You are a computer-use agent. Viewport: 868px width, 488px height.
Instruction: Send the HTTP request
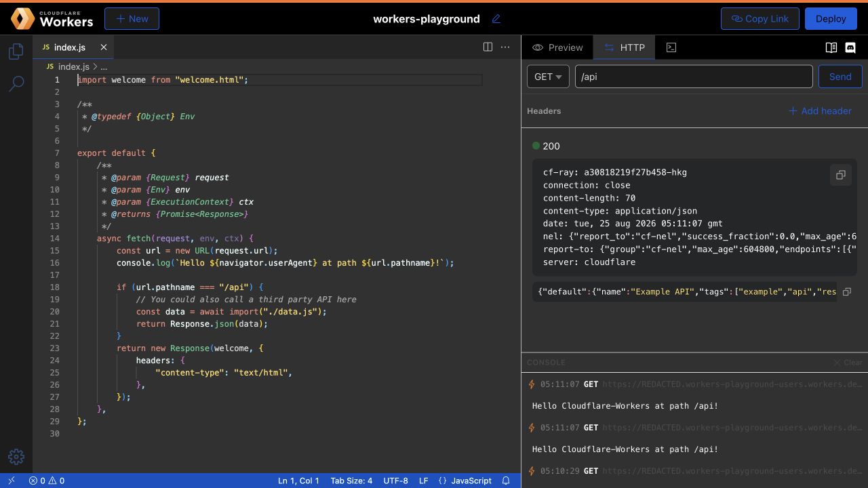(x=840, y=77)
